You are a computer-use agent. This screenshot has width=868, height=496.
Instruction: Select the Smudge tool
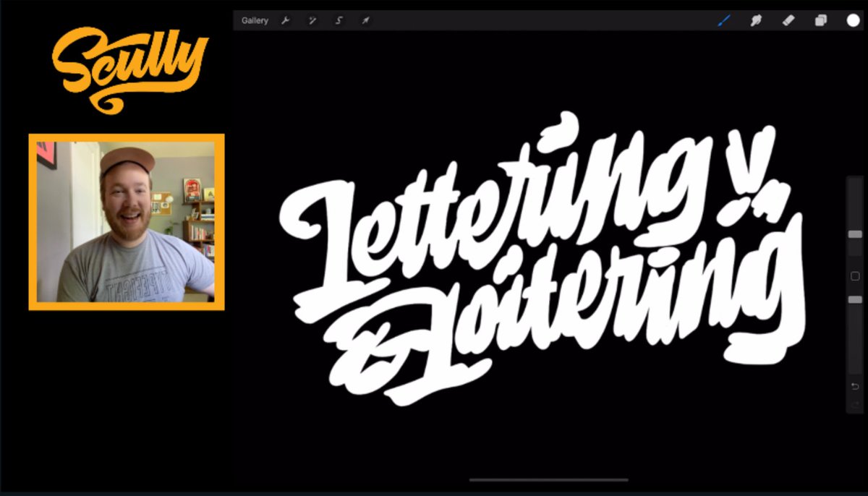click(x=757, y=20)
